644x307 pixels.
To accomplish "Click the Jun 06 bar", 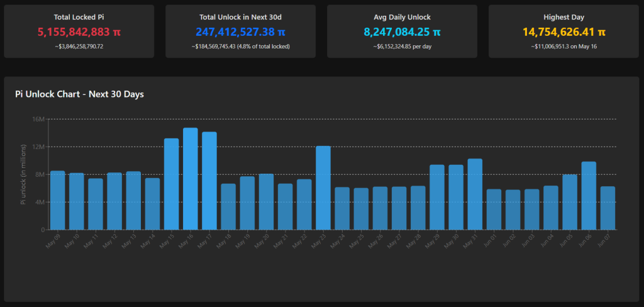I will (589, 196).
